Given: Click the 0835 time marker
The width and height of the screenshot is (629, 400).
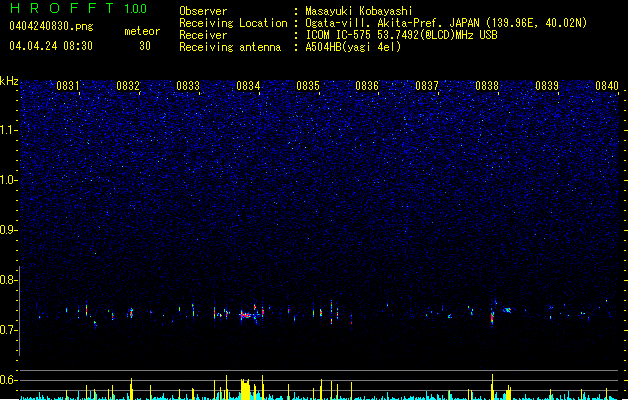Looking at the screenshot, I should pos(308,86).
